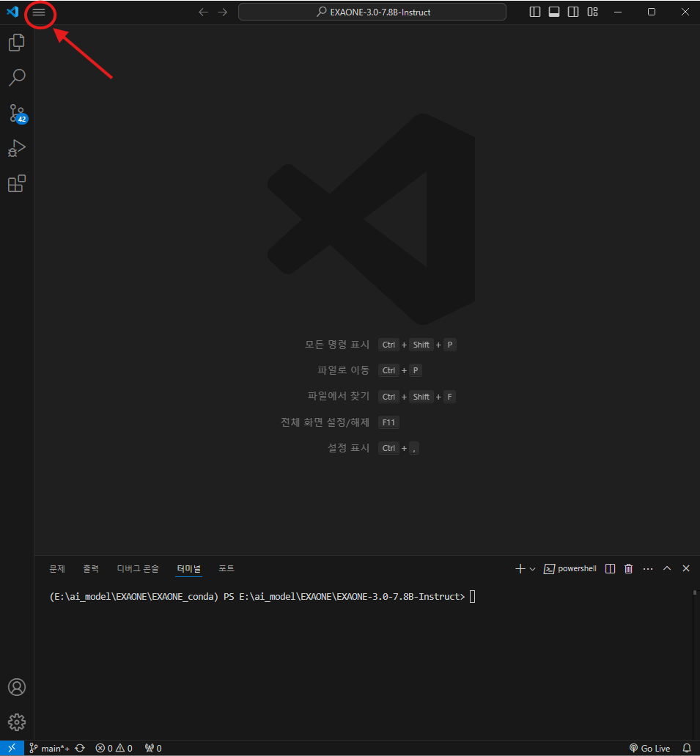The image size is (700, 756).
Task: Open the hamburger application menu
Action: 39,12
